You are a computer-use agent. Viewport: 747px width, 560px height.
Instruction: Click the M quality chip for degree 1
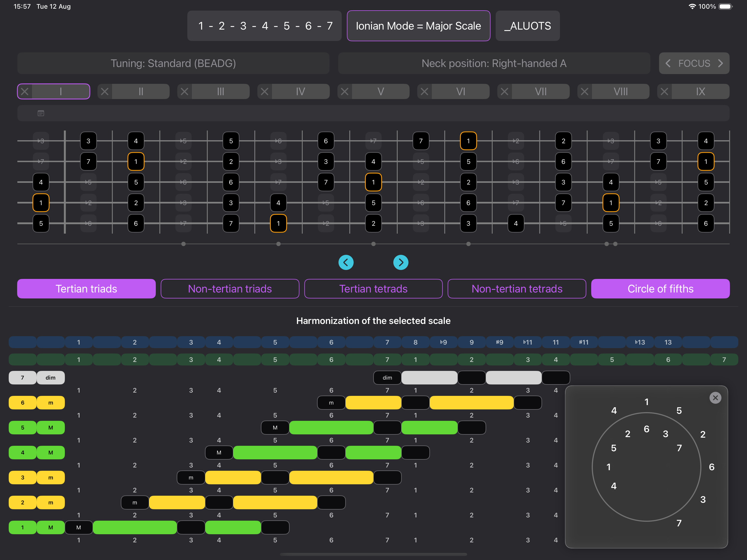pos(51,528)
